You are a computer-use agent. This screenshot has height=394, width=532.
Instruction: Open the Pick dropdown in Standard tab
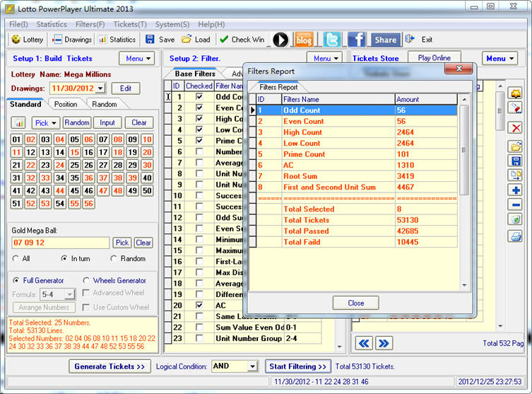pyautogui.click(x=45, y=122)
